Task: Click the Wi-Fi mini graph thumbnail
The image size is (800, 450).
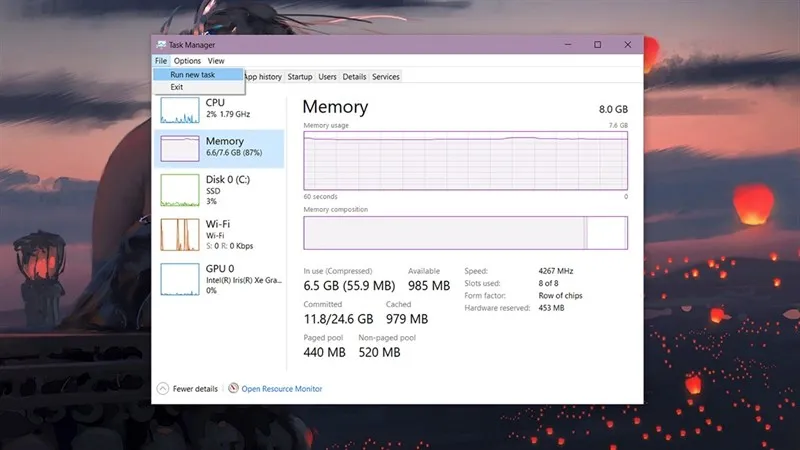Action: (x=180, y=235)
